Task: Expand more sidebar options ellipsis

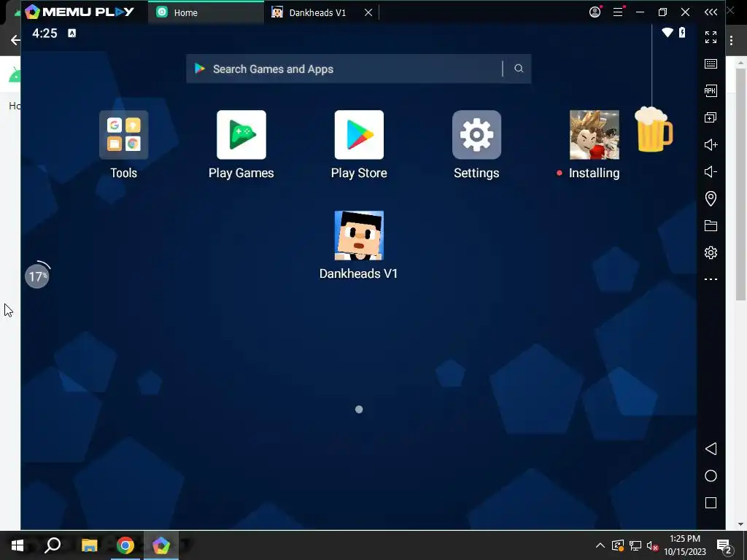Action: (711, 279)
